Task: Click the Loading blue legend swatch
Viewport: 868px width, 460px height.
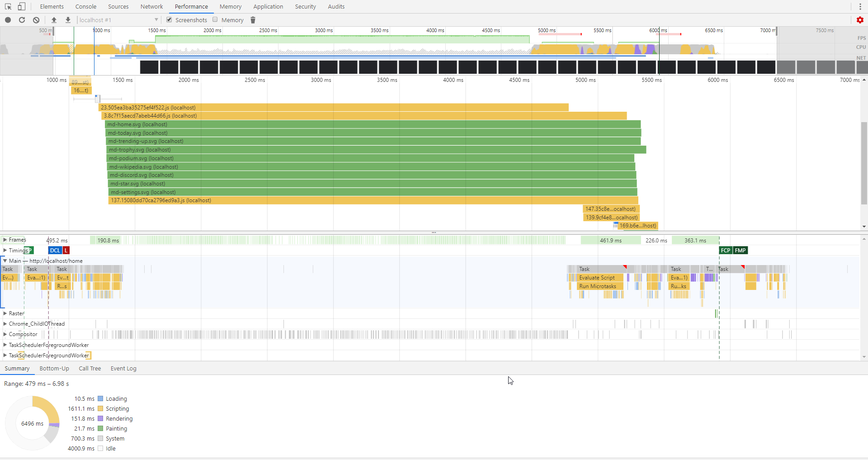Action: click(100, 398)
